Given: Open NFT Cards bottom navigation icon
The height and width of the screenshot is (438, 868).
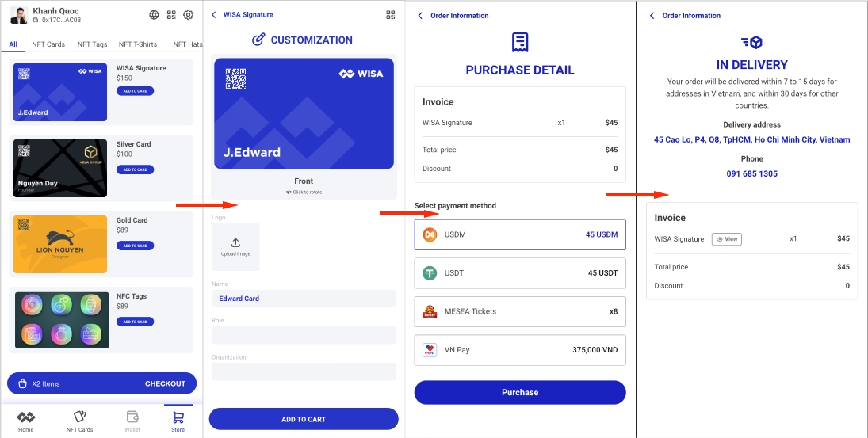Looking at the screenshot, I should coord(79,417).
